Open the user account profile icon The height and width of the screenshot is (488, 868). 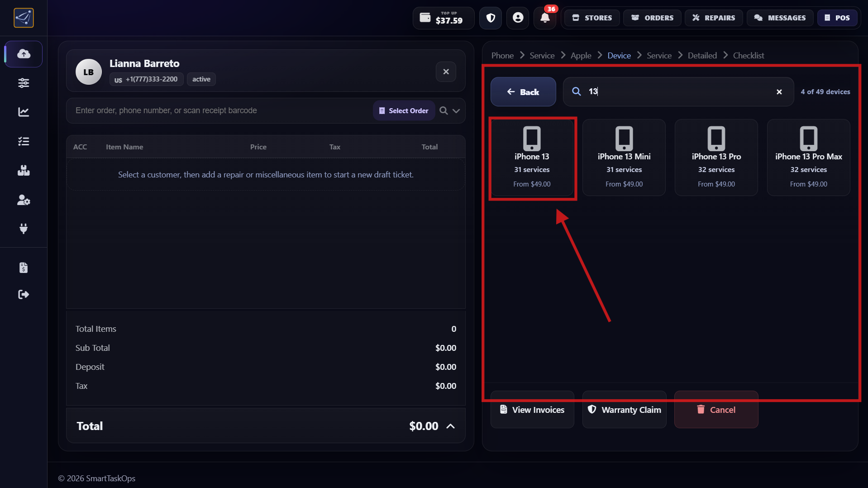[518, 18]
